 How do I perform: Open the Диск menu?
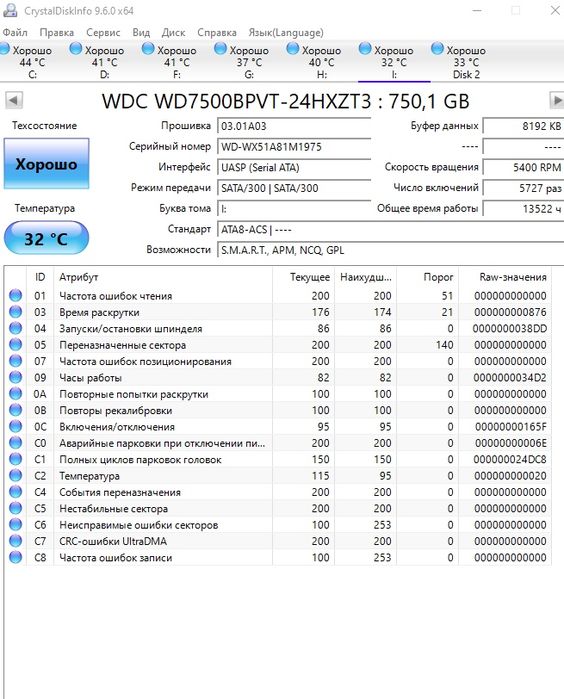coord(173,33)
